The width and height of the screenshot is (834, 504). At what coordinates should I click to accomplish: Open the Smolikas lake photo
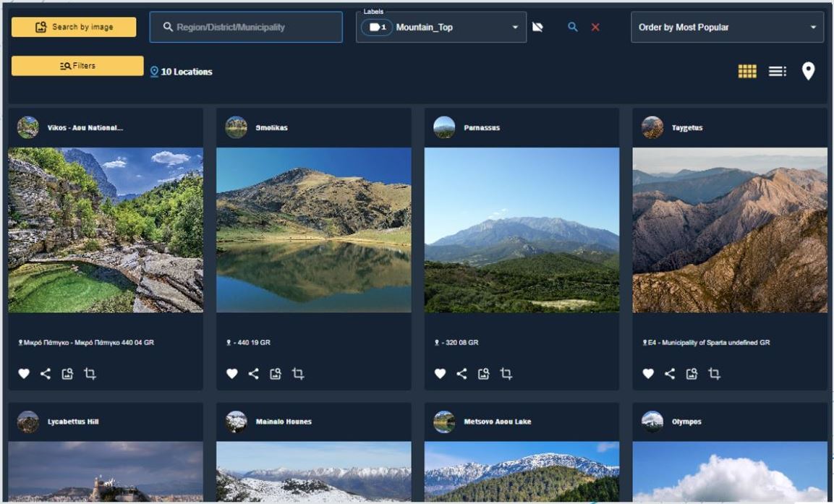coord(314,230)
